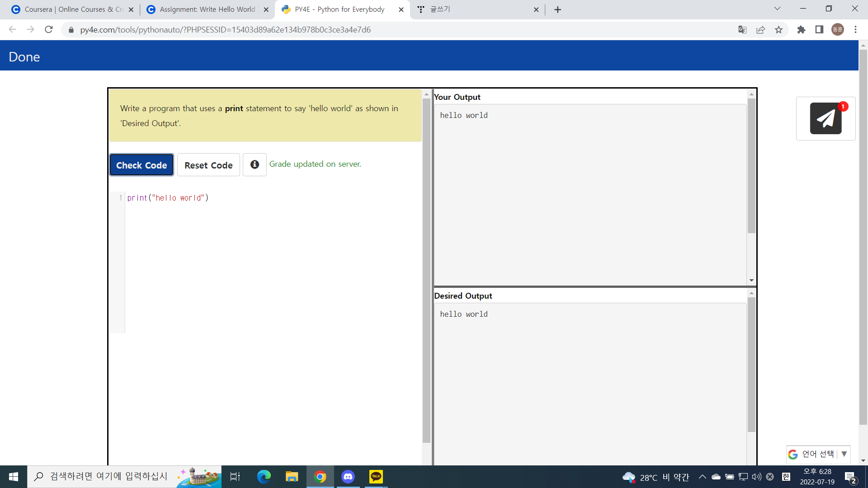Bookmark this page with the star icon

pos(778,30)
